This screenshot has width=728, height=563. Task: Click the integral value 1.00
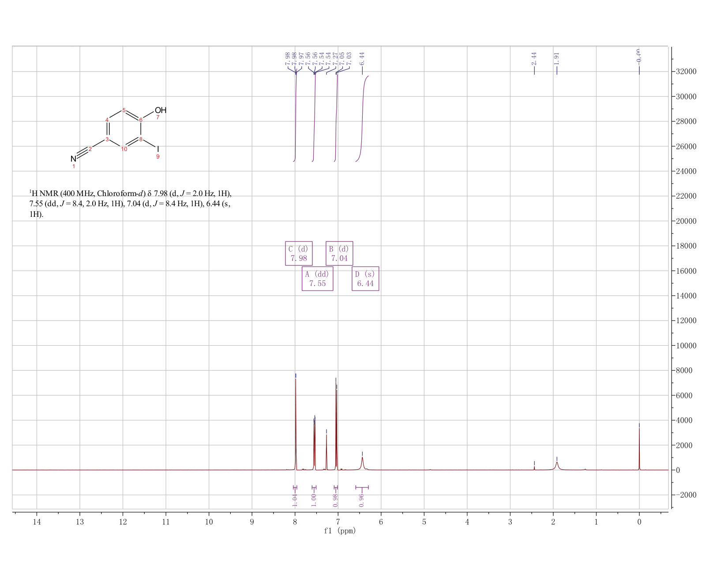point(314,500)
